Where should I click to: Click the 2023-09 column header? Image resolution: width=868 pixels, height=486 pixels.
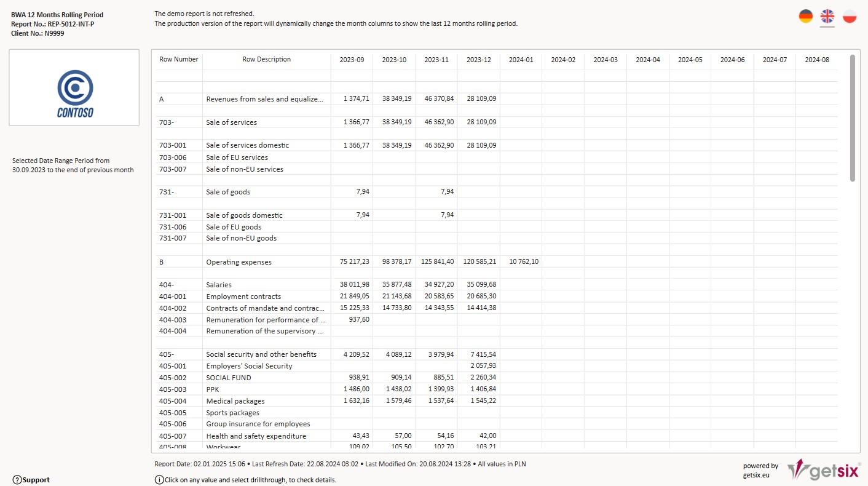pyautogui.click(x=352, y=60)
